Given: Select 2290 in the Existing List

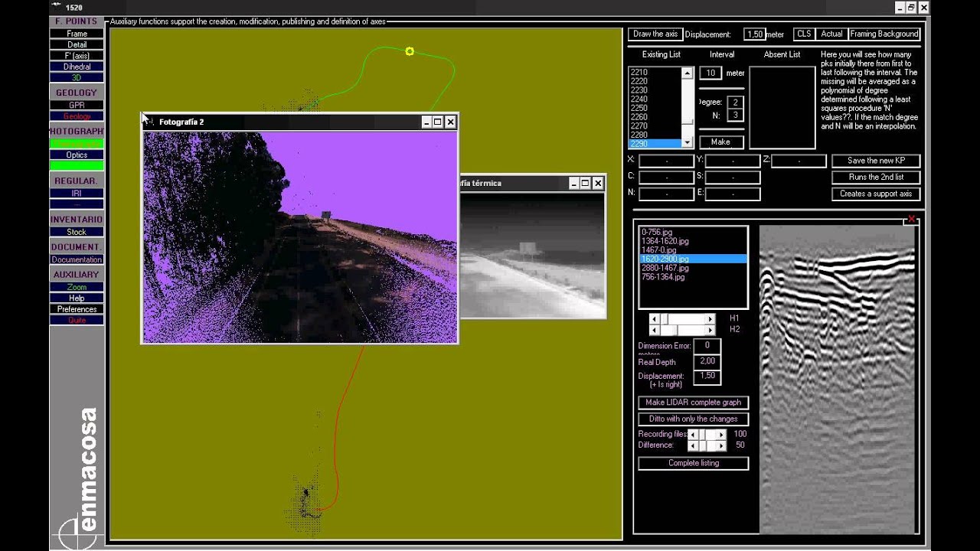Looking at the screenshot, I should 655,144.
